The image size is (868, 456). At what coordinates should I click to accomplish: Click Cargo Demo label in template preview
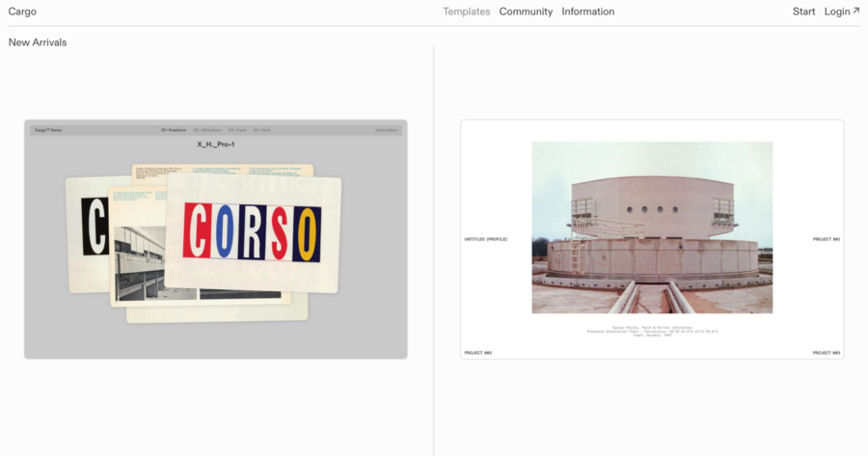coord(48,129)
